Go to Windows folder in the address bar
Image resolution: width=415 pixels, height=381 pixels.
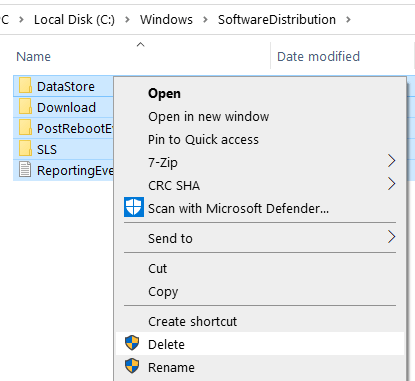(x=166, y=20)
